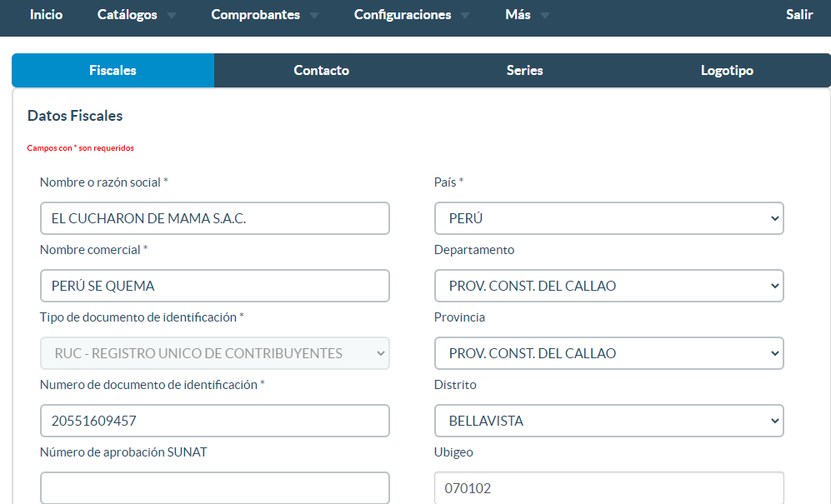The width and height of the screenshot is (831, 504).
Task: Click the 'Nombre comercial *' label
Action: pyautogui.click(x=94, y=250)
